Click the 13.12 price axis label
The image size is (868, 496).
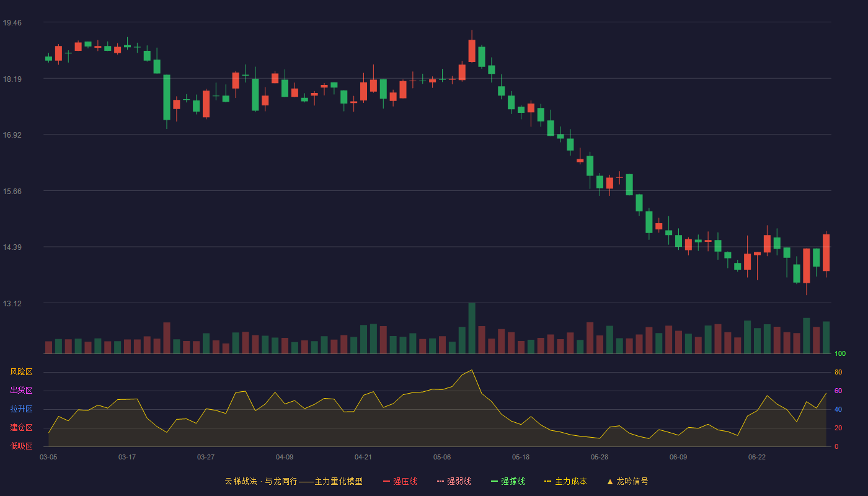click(12, 304)
